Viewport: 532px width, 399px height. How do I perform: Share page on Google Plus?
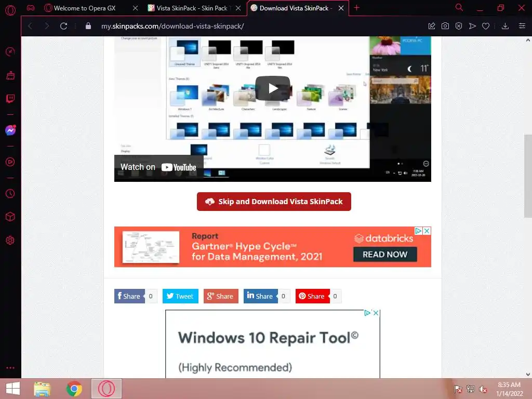coord(221,296)
